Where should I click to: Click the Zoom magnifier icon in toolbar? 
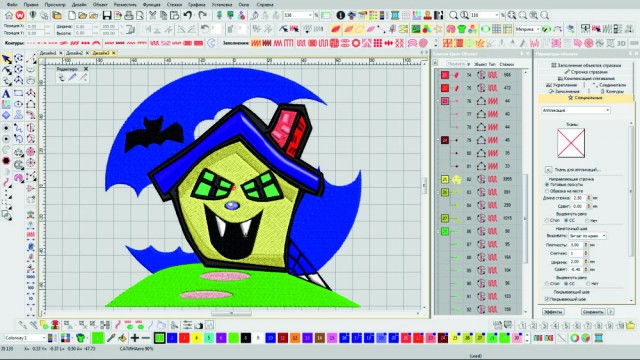[x=453, y=16]
